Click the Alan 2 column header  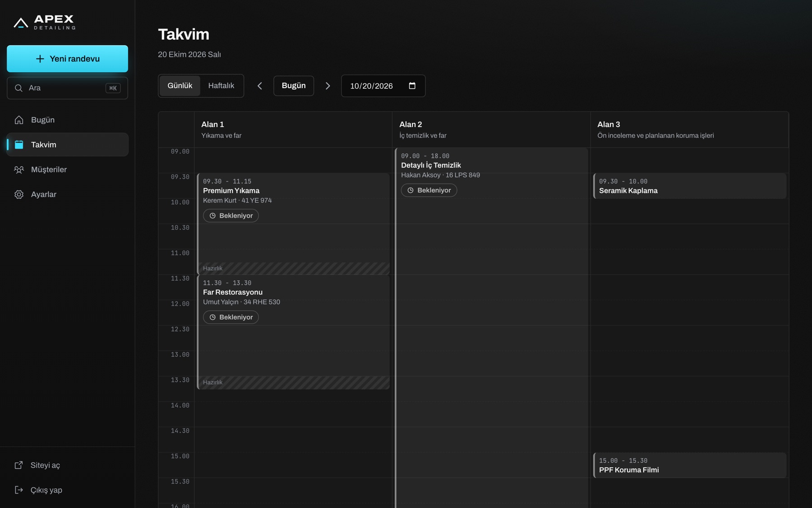pyautogui.click(x=491, y=130)
